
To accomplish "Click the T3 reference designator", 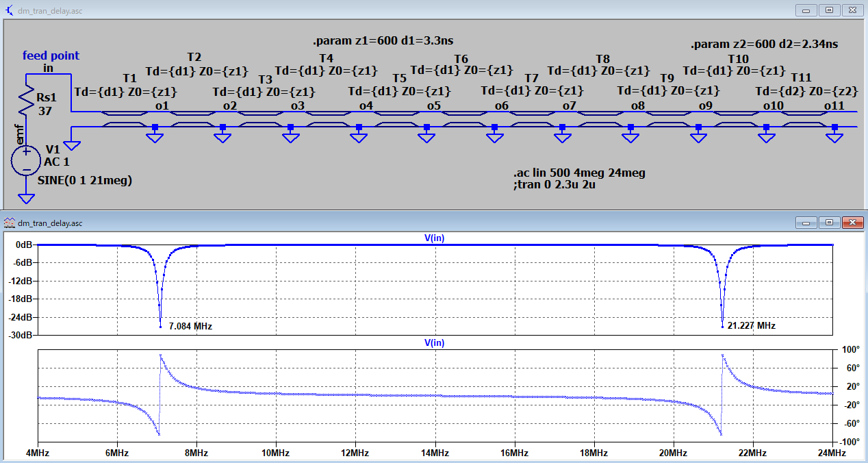I will (x=265, y=79).
